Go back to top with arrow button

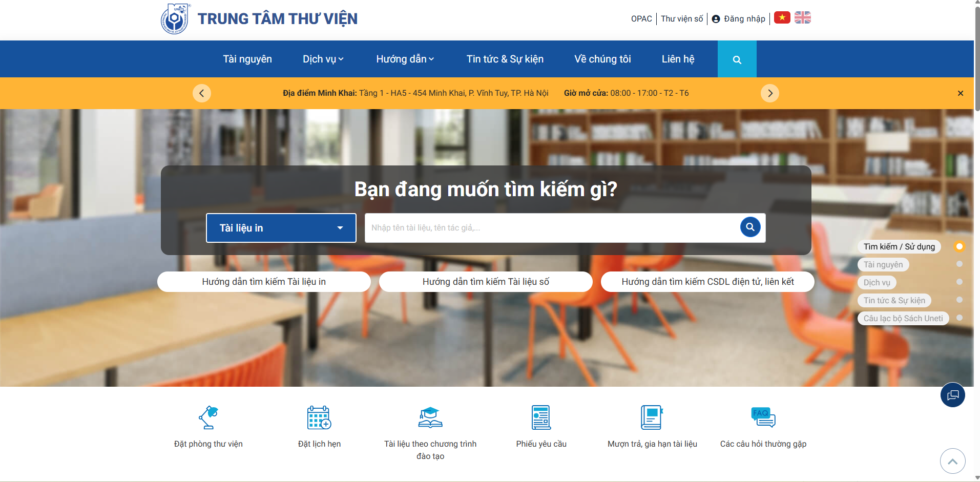pos(952,461)
